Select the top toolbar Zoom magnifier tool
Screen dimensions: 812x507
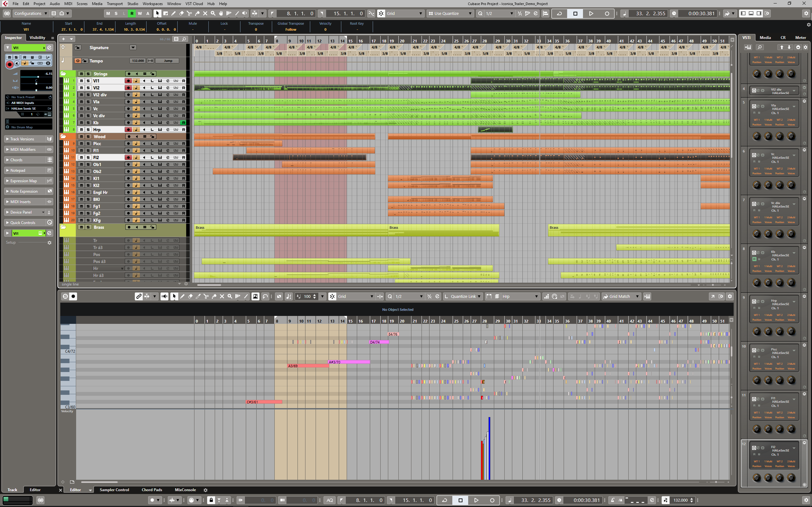click(213, 13)
